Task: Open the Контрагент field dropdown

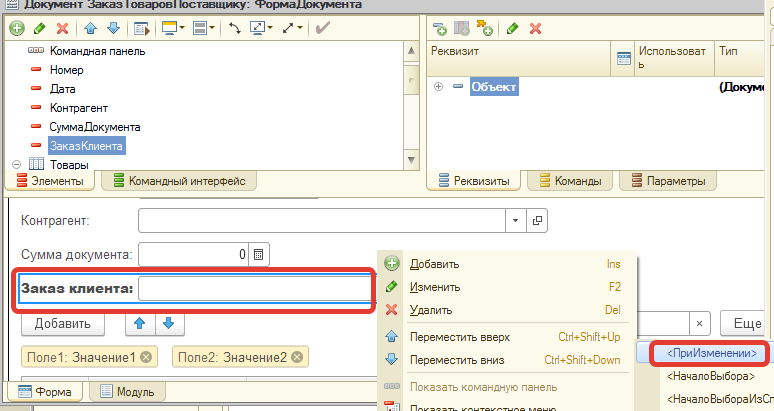Action: [514, 220]
